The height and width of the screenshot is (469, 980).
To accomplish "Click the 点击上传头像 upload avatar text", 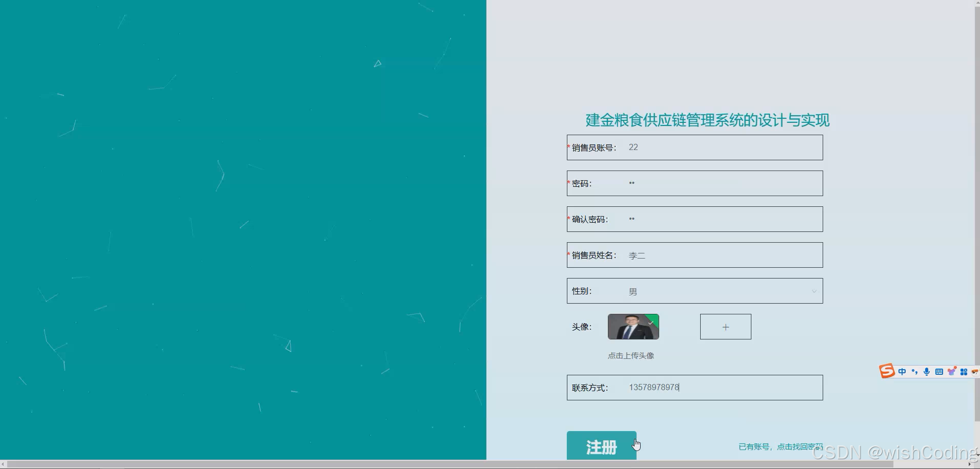I will click(x=632, y=355).
